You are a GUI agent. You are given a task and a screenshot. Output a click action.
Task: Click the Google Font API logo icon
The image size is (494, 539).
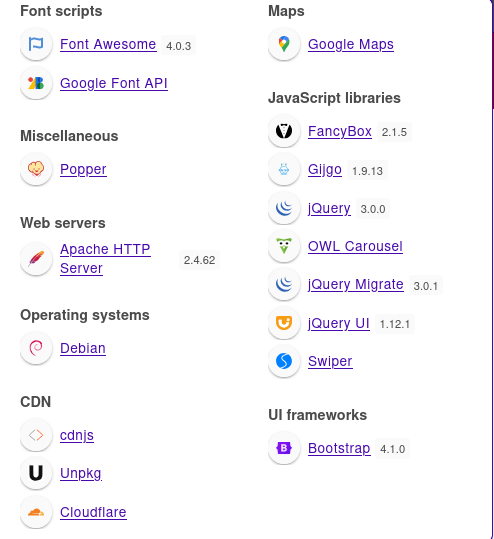pyautogui.click(x=36, y=83)
